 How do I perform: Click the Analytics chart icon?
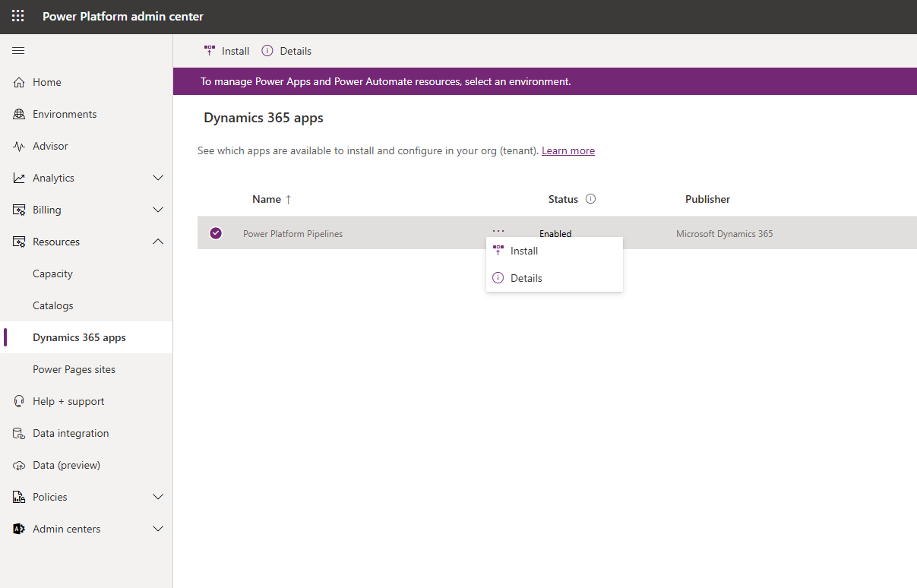tap(19, 178)
